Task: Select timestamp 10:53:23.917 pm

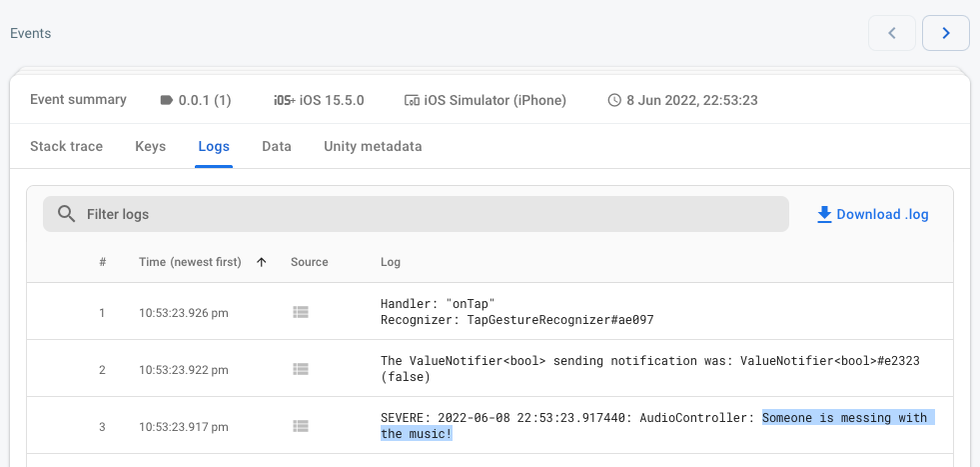Action: [184, 427]
